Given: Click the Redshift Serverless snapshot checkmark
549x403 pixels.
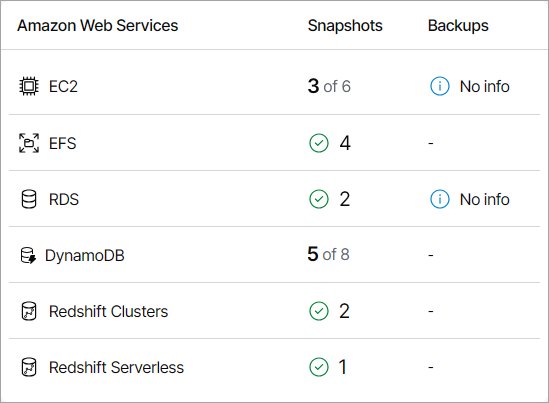Looking at the screenshot, I should click(319, 367).
